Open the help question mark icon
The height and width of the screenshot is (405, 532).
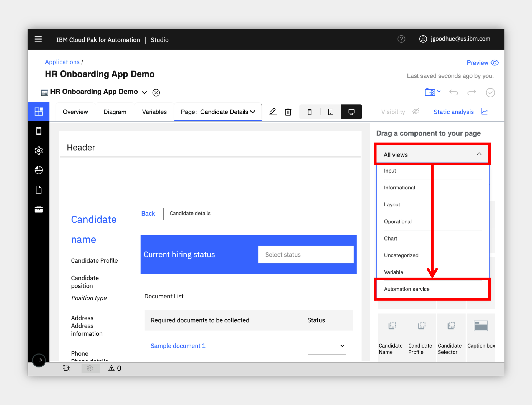click(401, 39)
